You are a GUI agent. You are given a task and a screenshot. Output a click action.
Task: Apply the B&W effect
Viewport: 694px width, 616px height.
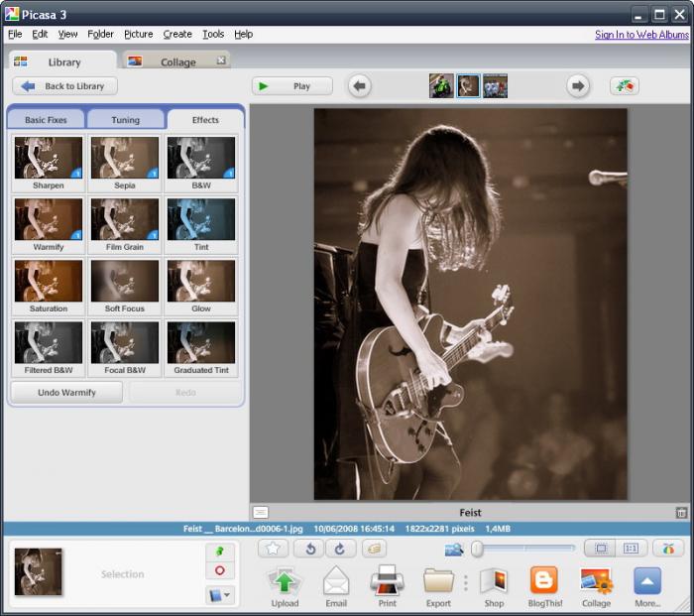[201, 163]
